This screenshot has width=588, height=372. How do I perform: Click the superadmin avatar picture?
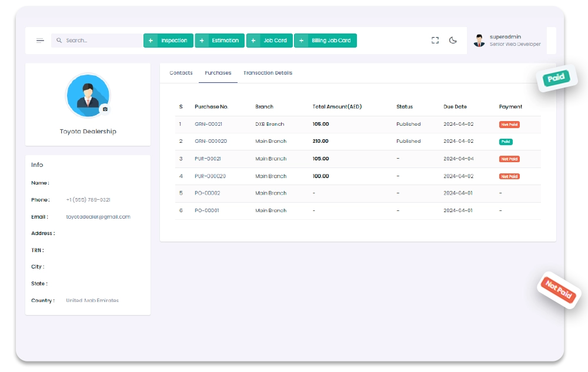[x=479, y=41]
